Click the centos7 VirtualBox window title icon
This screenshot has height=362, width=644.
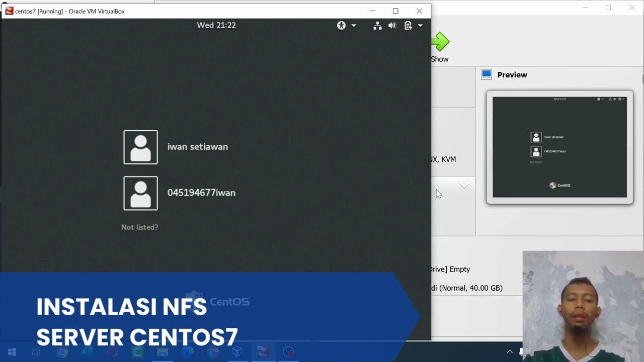point(9,11)
